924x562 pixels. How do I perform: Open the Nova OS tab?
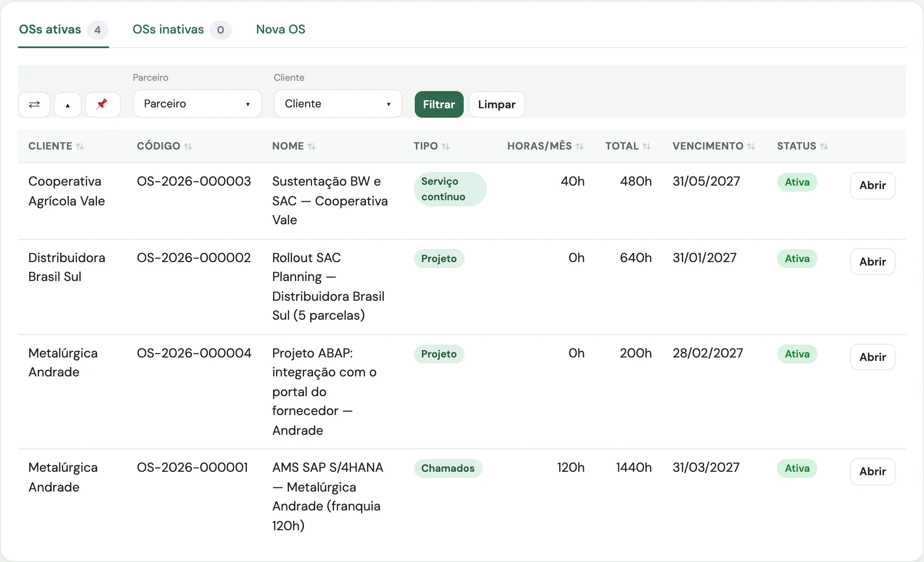[280, 30]
